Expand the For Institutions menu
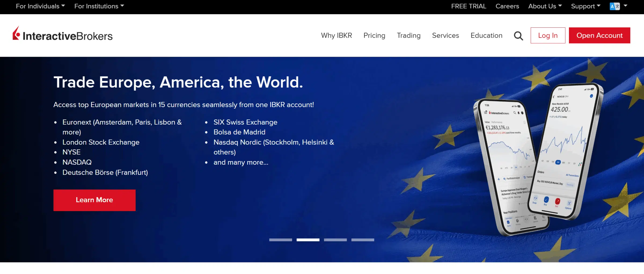 click(x=99, y=6)
